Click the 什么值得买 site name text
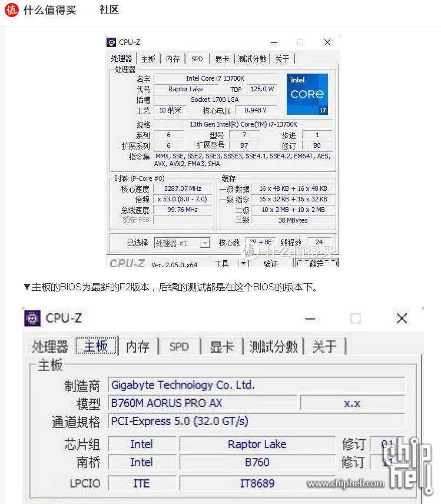This screenshot has height=504, width=441. pyautogui.click(x=50, y=10)
